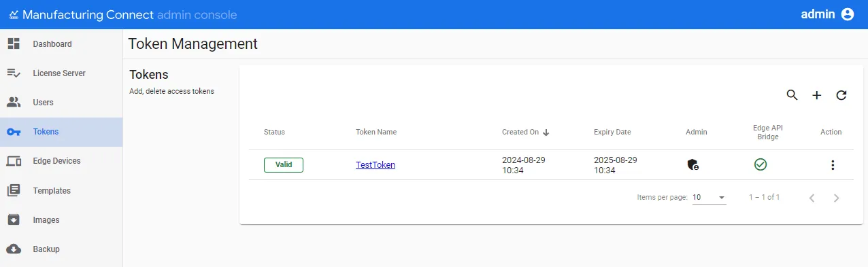Click the admin shield icon for TestToken
This screenshot has width=868, height=267.
[693, 164]
